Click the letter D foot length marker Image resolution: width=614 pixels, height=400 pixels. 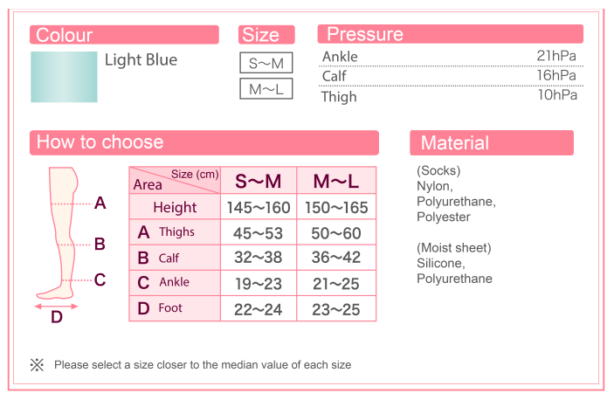(x=56, y=318)
